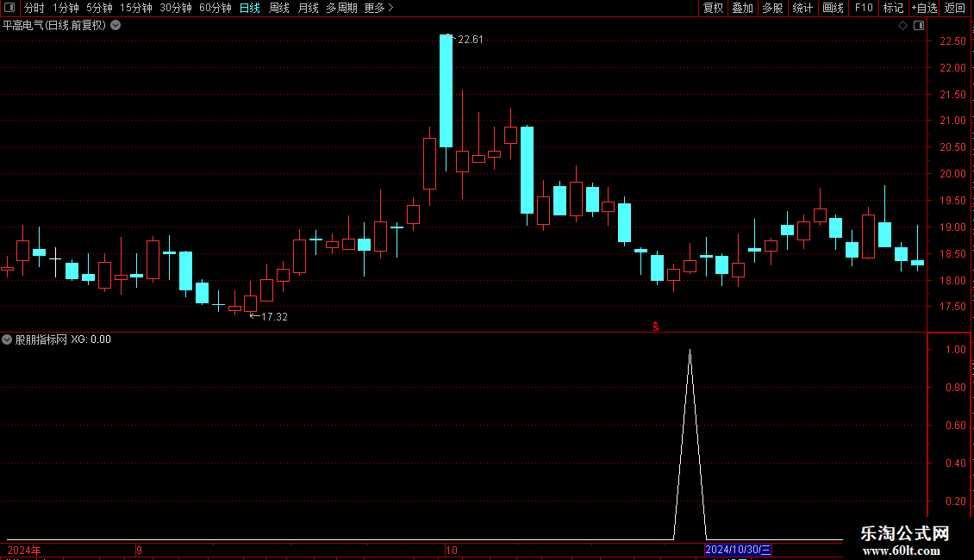This screenshot has width=974, height=560.
Task: Click the 2024/10/30/三 date label
Action: [738, 550]
